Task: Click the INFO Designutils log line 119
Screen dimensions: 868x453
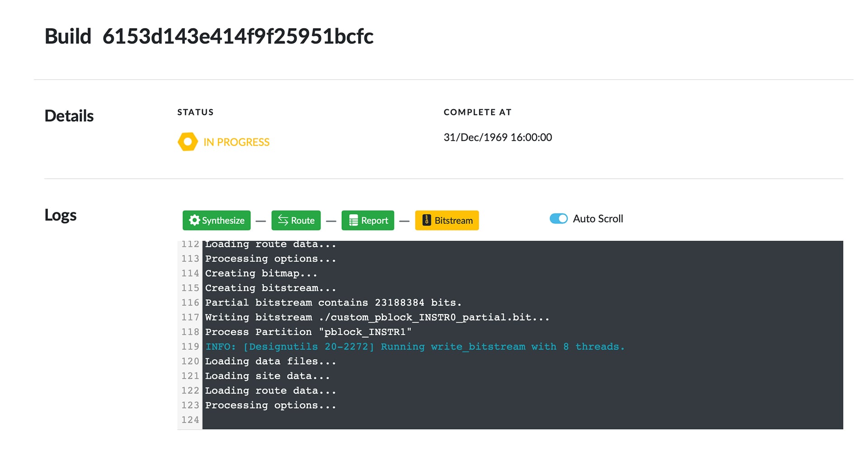Action: click(x=415, y=347)
